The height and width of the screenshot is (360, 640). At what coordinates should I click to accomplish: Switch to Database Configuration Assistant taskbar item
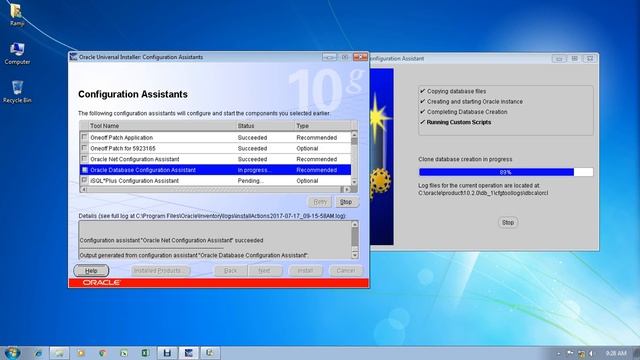coord(210,353)
